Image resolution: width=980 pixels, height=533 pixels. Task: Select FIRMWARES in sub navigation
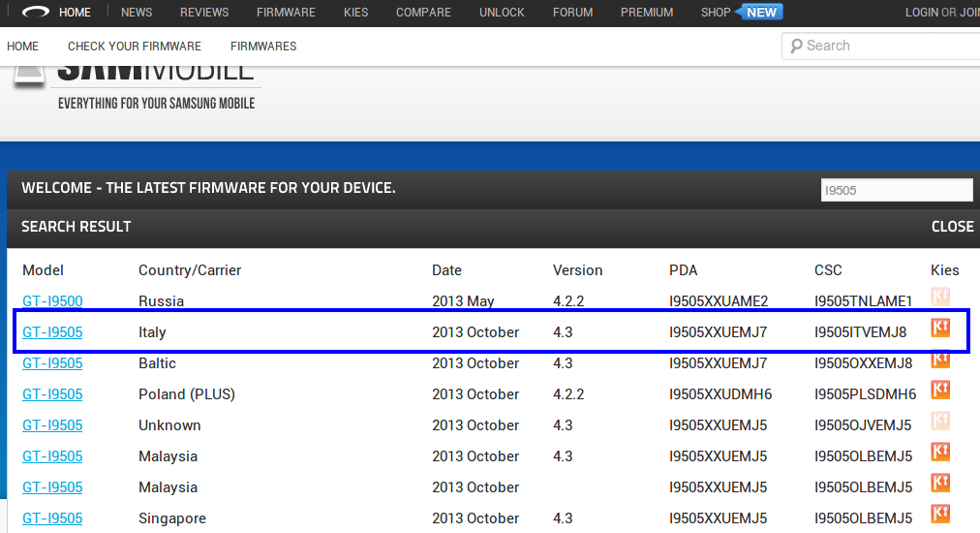coord(263,47)
